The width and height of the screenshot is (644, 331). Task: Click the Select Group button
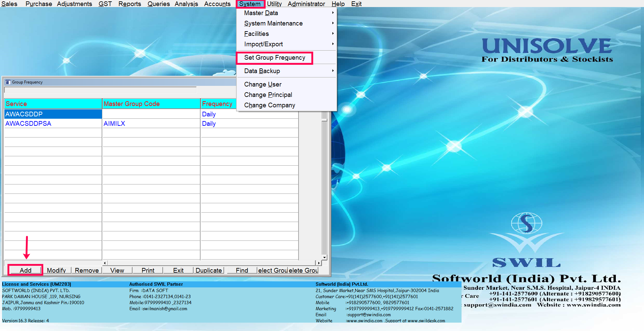273,270
